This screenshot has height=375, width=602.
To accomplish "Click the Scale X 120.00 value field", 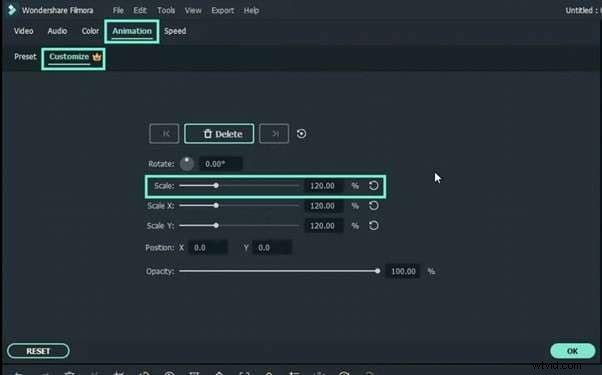I will (324, 206).
